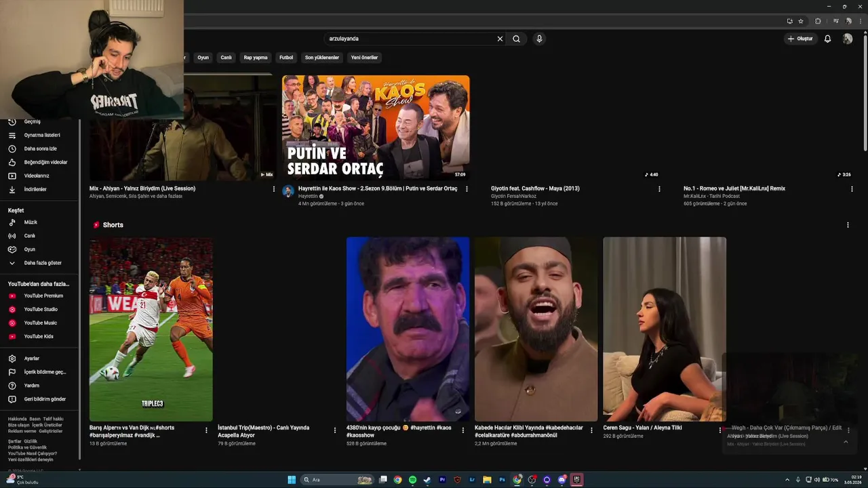Screen dimensions: 868x488
Task: Expand the mini player chevron
Action: coord(846,441)
